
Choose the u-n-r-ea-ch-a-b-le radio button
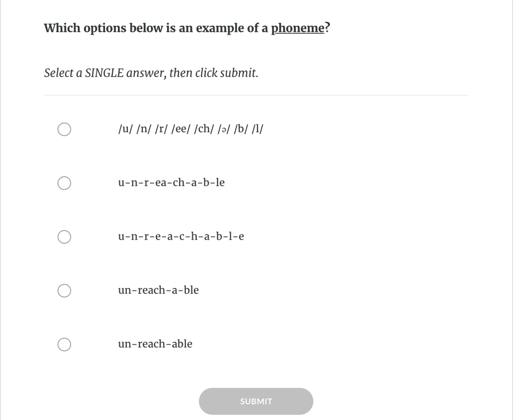(x=65, y=183)
